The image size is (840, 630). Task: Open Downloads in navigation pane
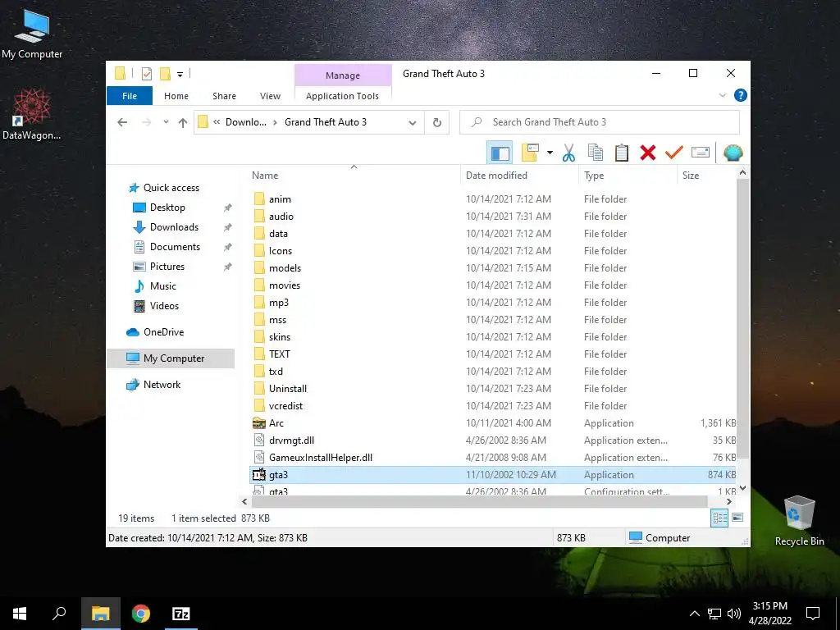pyautogui.click(x=174, y=227)
